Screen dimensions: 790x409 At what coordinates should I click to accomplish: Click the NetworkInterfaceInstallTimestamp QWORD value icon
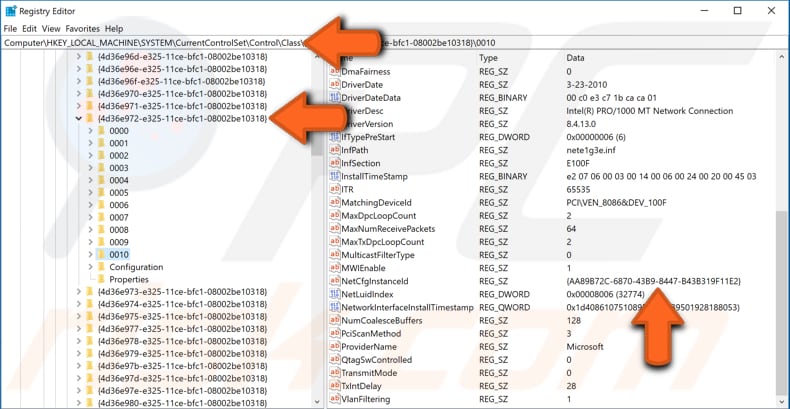coord(335,307)
